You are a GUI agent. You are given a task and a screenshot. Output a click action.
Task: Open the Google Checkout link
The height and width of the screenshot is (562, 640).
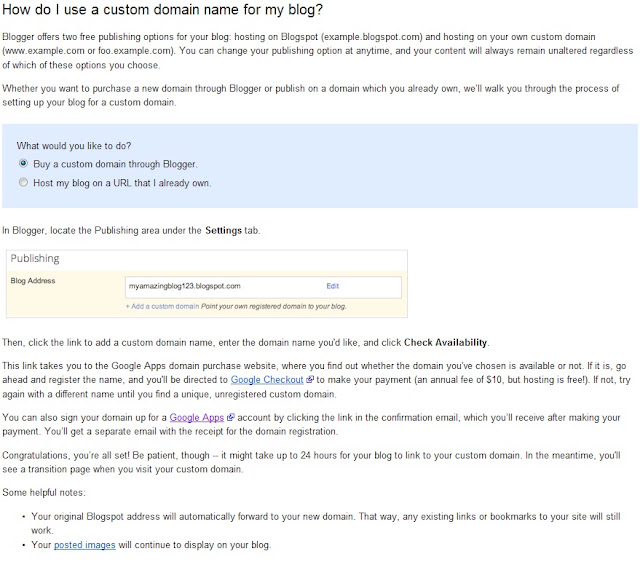[267, 380]
